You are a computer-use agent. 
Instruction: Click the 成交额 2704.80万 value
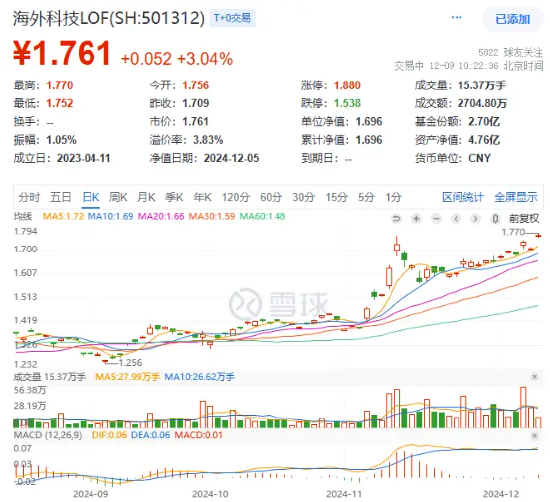tap(482, 103)
